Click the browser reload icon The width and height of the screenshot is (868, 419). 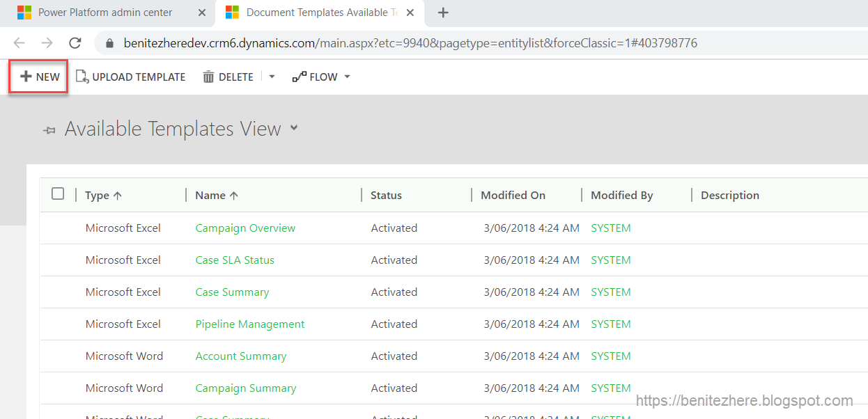[75, 43]
